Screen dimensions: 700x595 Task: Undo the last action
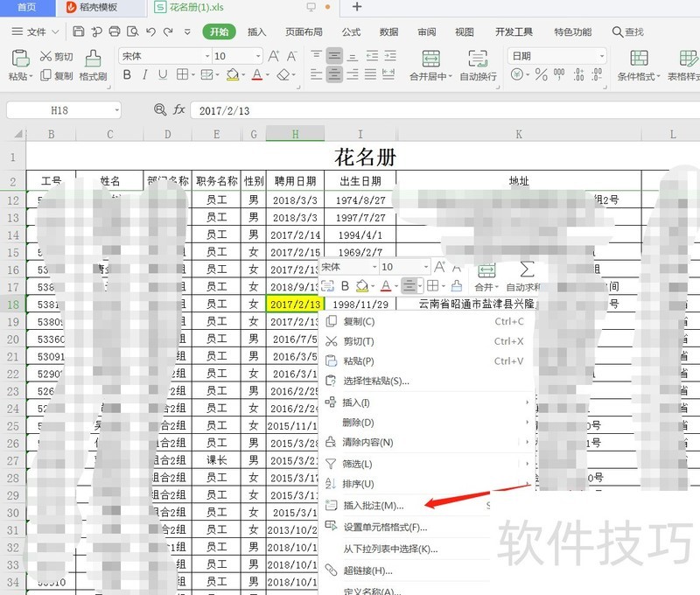[150, 31]
